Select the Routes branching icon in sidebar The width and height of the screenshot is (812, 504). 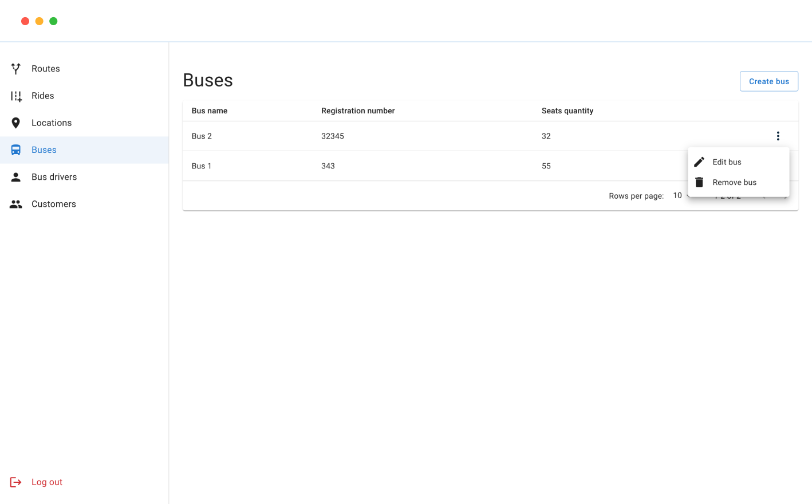pyautogui.click(x=15, y=68)
